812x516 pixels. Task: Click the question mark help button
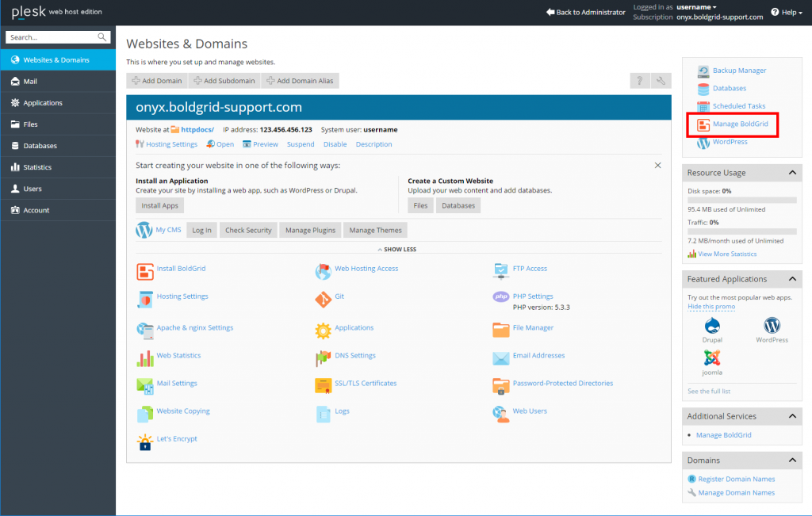coord(640,81)
